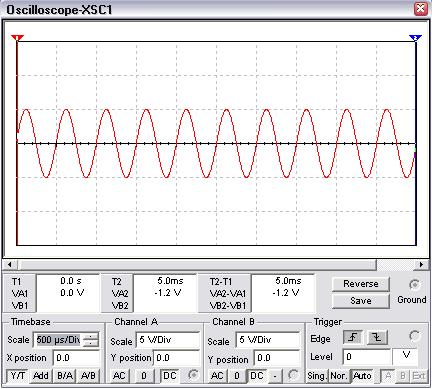Click the Reverse button

[361, 284]
